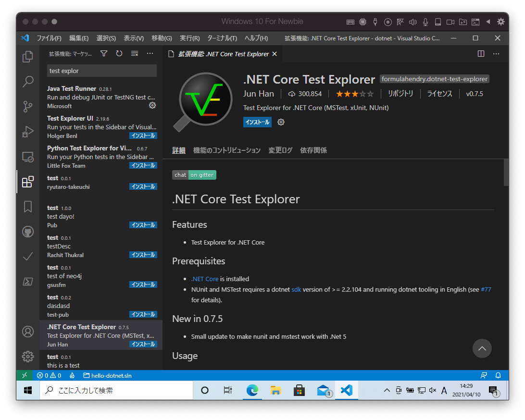Open issue #77 link
Image resolution: width=525 pixels, height=420 pixels.
[486, 289]
